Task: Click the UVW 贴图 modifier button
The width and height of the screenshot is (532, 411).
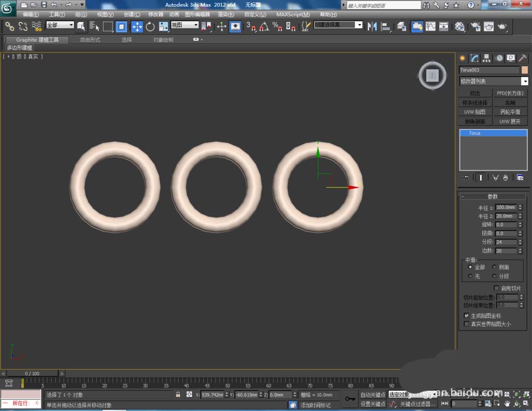Action: 475,112
